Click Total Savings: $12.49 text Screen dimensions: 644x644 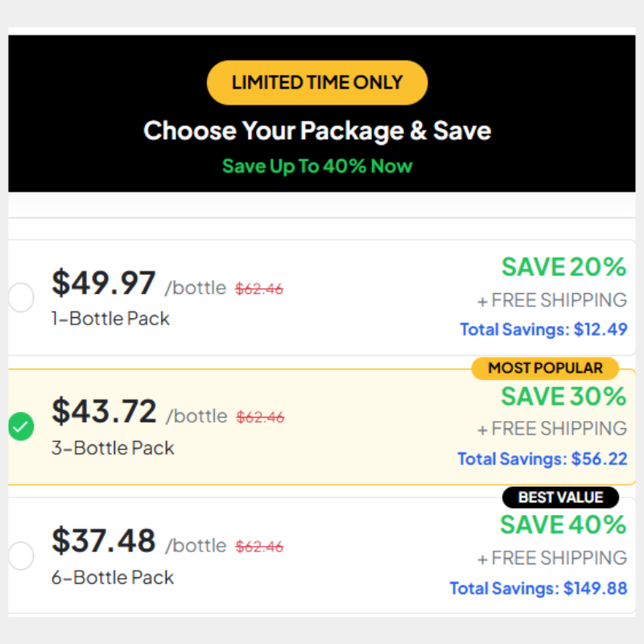point(543,329)
